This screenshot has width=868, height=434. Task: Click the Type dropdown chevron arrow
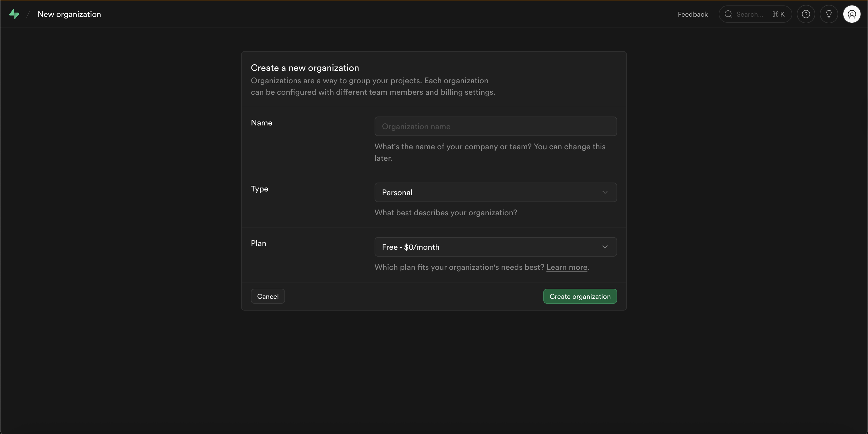[605, 192]
